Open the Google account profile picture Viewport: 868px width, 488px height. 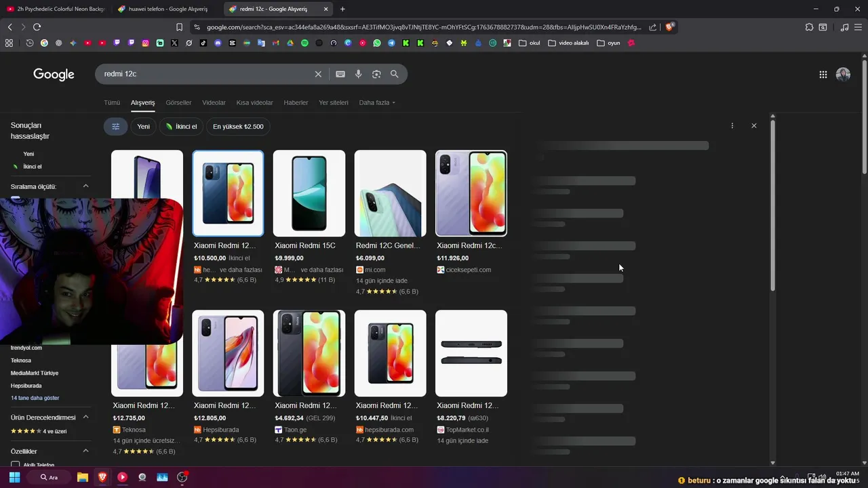pos(843,75)
